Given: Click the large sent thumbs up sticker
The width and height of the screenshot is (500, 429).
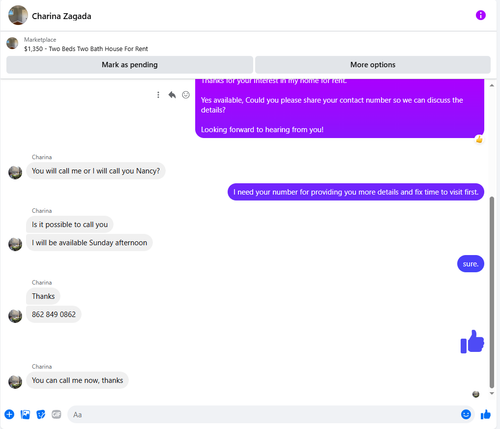Looking at the screenshot, I should click(x=472, y=341).
